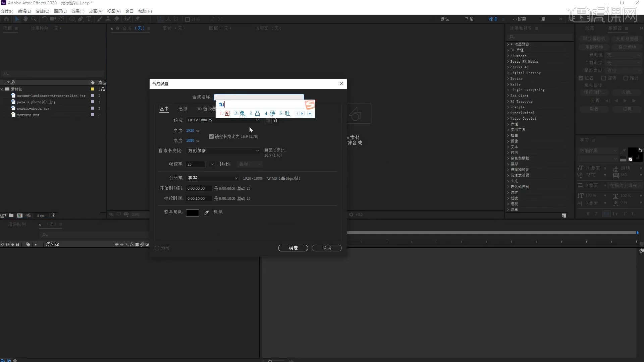Click the new composition icon in Project panel
Screen dimensions: 644x362
click(x=19, y=216)
